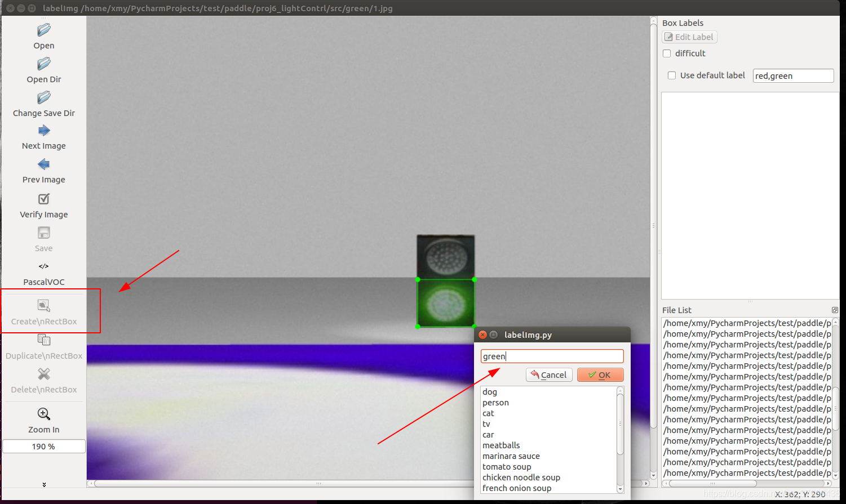The height and width of the screenshot is (504, 846).
Task: Click the canvas vertical scrollbar
Action: tap(653, 225)
